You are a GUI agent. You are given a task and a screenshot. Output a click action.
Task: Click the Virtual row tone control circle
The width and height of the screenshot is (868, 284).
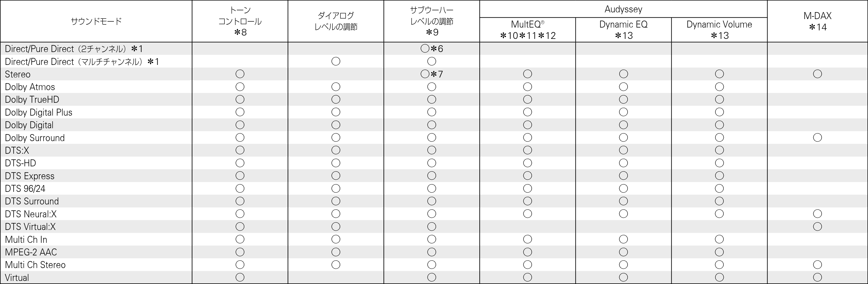pos(240,277)
